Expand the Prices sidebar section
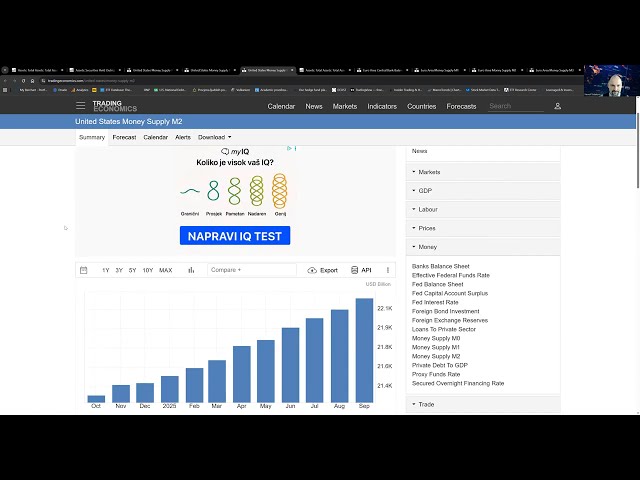Image resolution: width=640 pixels, height=480 pixels. click(483, 228)
